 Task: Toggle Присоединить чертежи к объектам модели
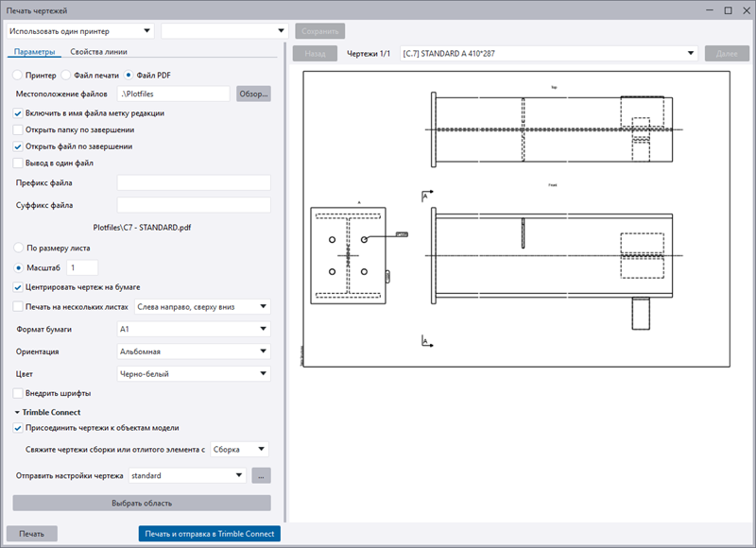tap(18, 428)
